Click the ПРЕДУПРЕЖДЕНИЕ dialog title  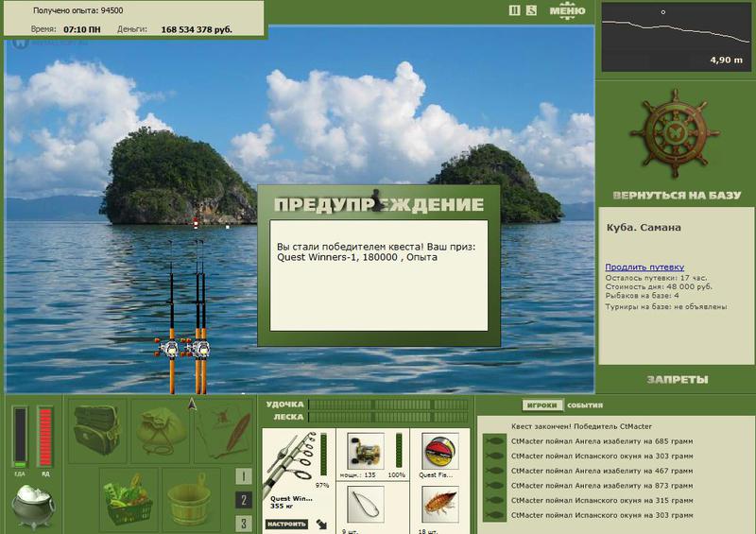(x=379, y=204)
